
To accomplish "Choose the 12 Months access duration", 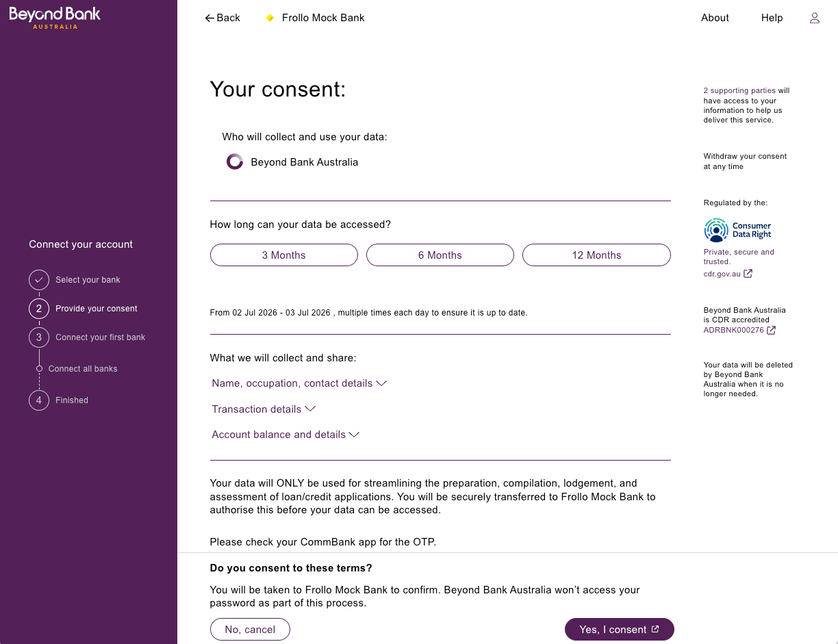I will [x=596, y=255].
